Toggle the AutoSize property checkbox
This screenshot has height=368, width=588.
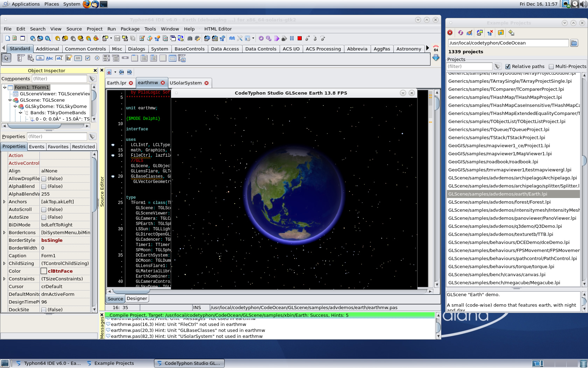pyautogui.click(x=44, y=217)
